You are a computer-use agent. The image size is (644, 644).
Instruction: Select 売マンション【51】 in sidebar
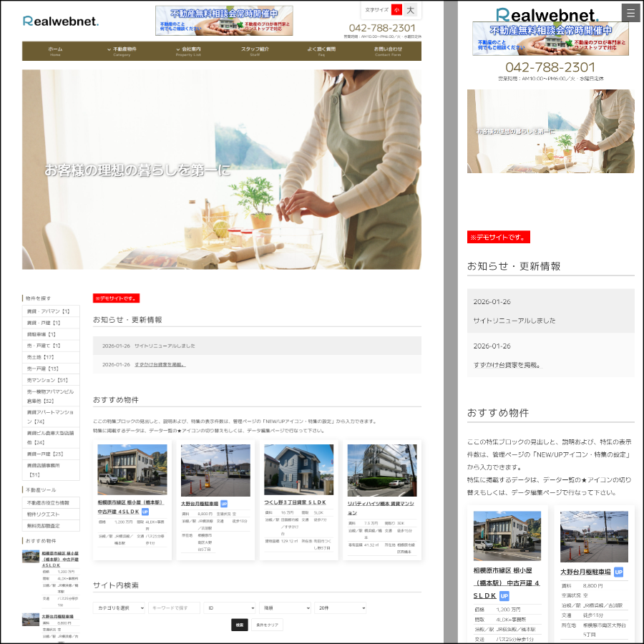tap(48, 380)
